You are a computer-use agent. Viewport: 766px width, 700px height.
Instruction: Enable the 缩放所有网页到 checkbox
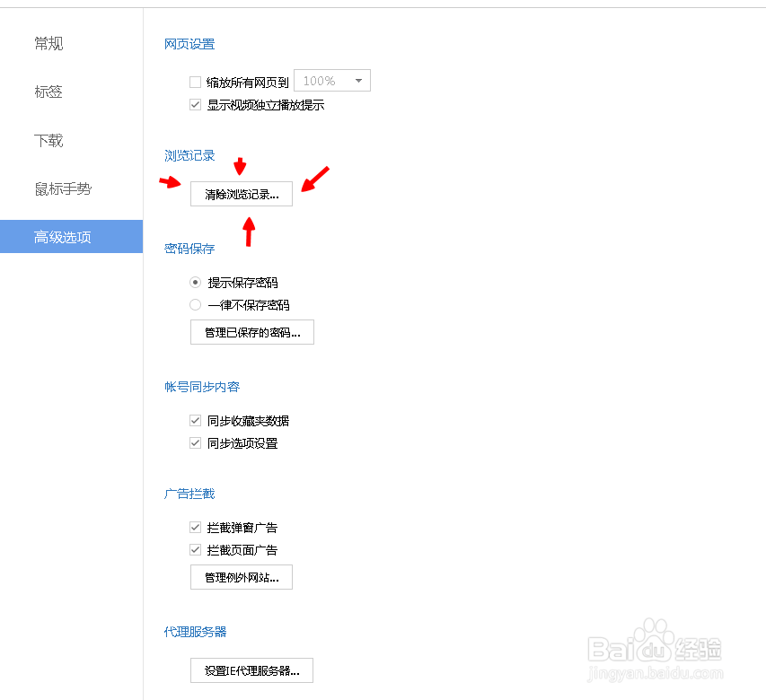195,82
